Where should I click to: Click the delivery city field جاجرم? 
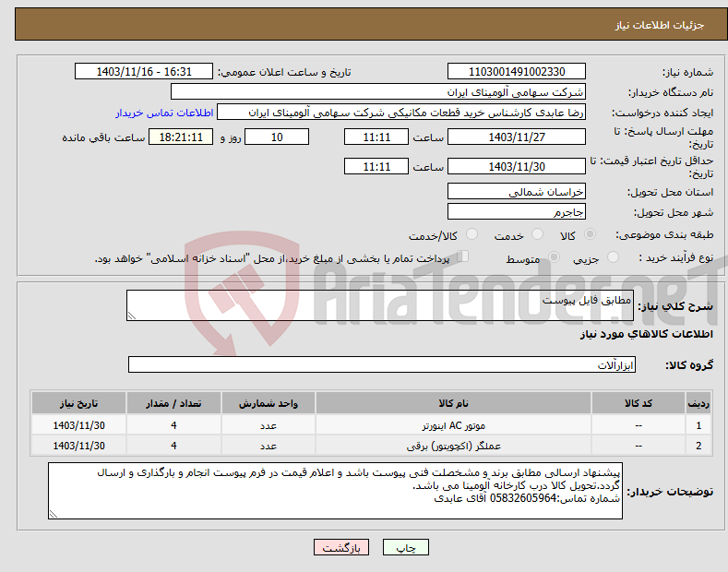517,211
